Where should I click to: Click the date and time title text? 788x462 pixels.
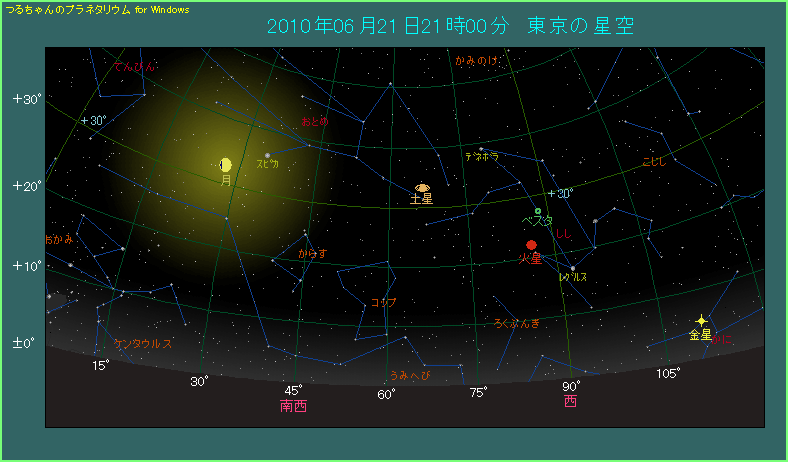[x=450, y=26]
